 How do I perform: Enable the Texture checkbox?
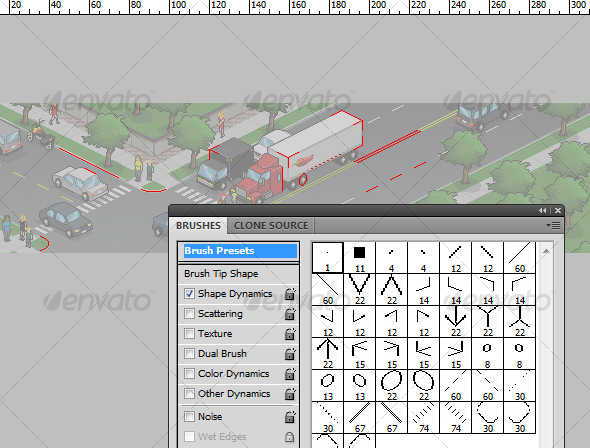click(189, 333)
